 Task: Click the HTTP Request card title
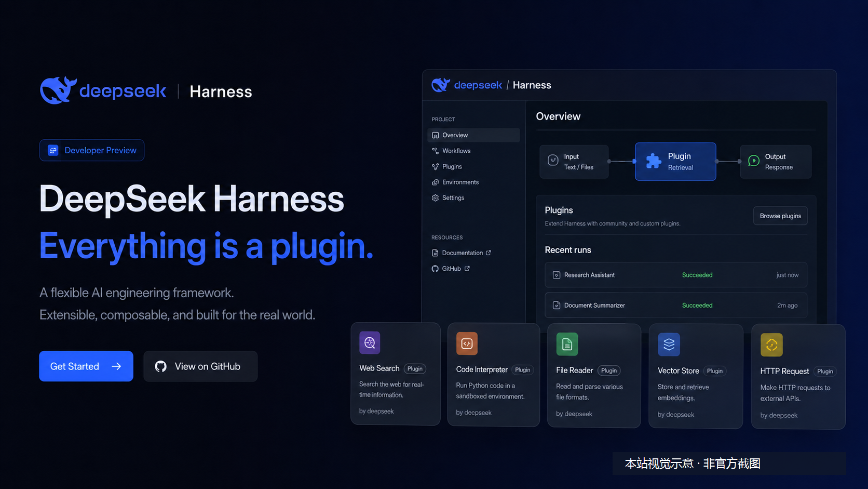pyautogui.click(x=785, y=372)
